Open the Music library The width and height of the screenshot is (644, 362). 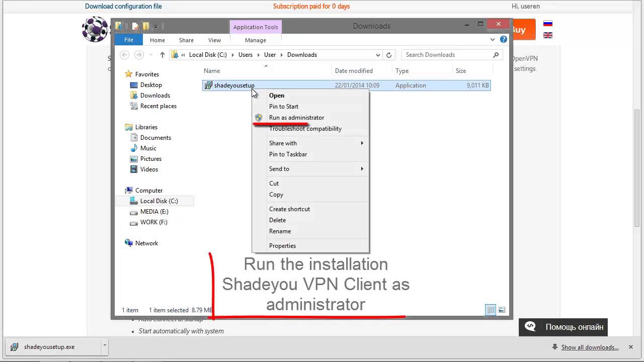(148, 148)
